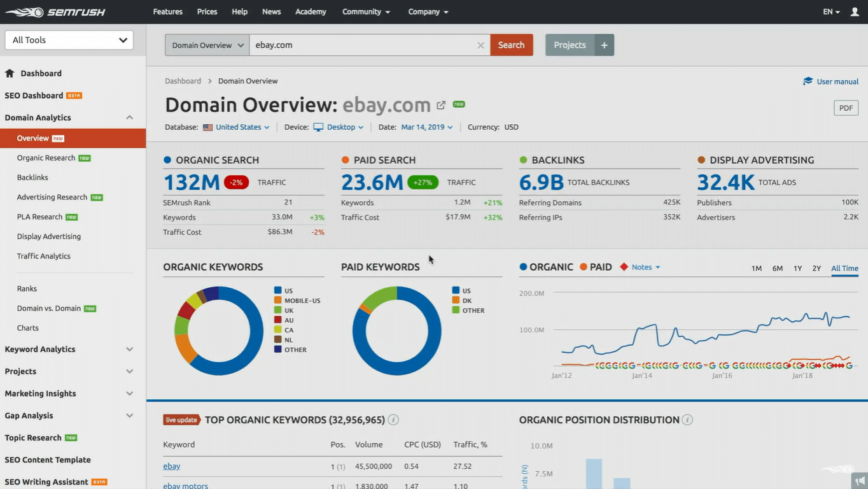The width and height of the screenshot is (868, 489).
Task: Open ebay.com via the external link icon
Action: 440,105
